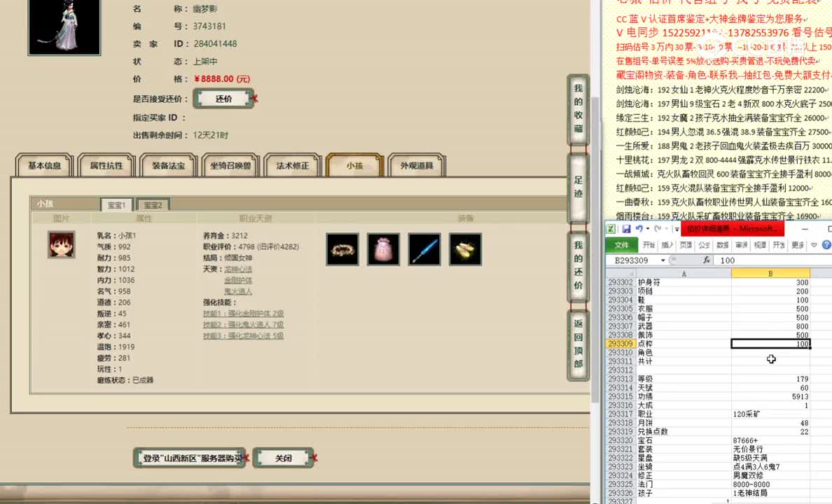This screenshot has height=504, width=832.
Task: Click the Insert Function fx icon
Action: tap(707, 259)
